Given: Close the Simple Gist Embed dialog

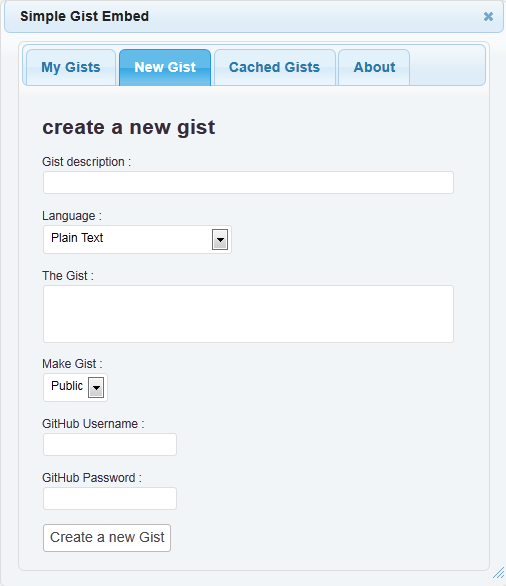Looking at the screenshot, I should pyautogui.click(x=488, y=16).
